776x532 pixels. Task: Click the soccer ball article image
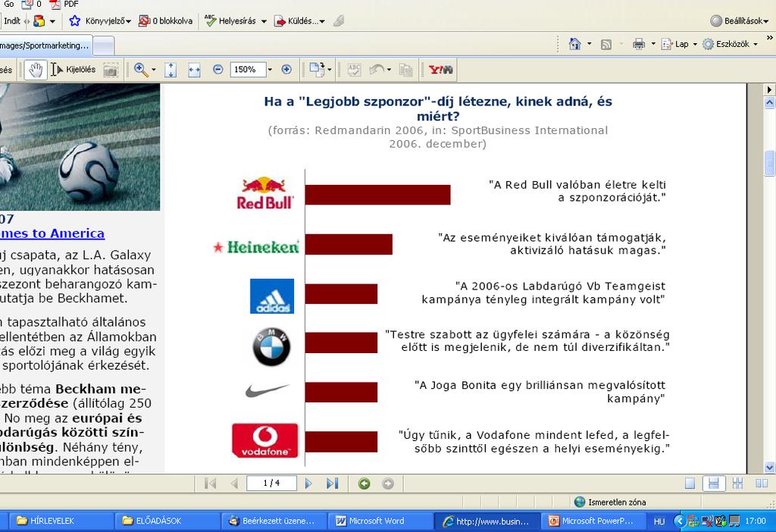[80, 147]
